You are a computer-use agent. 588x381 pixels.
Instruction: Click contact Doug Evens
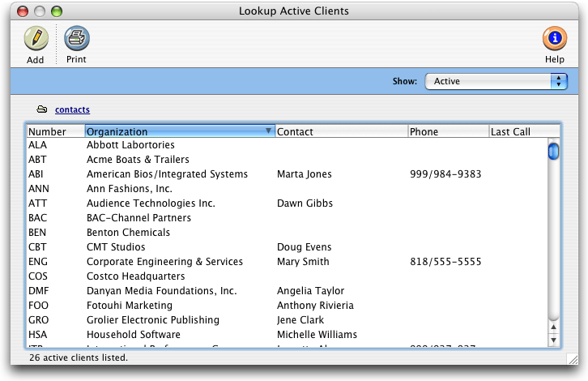[305, 247]
